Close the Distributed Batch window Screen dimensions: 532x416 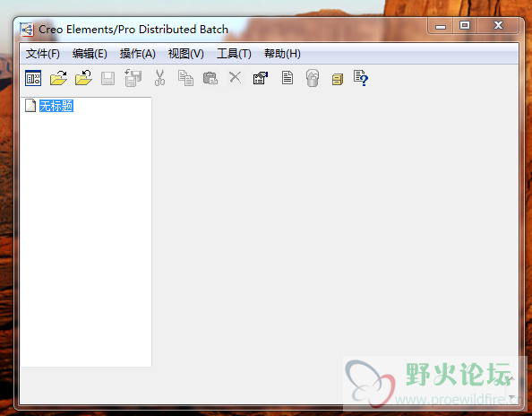[x=498, y=26]
